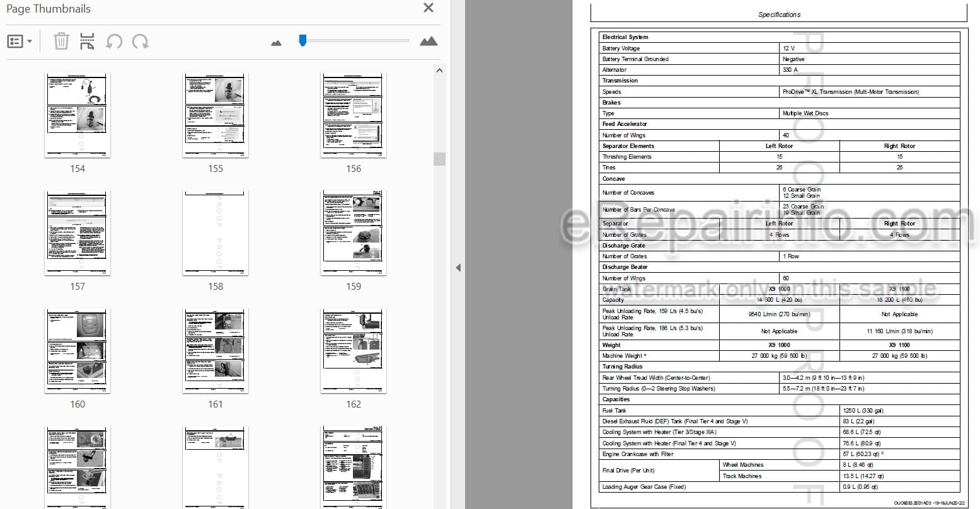Reduce thumbnail size with small mountain icon
The width and height of the screenshot is (980, 509).
click(276, 43)
